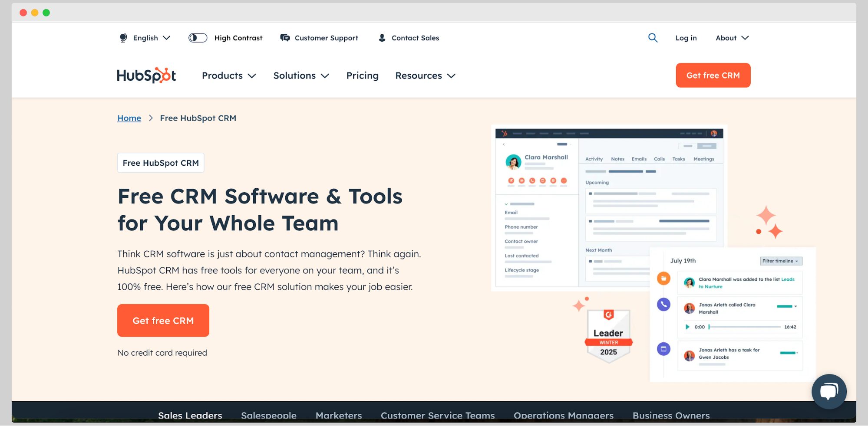Screen dimensions: 868x426
Task: Click Clara Marshall's profile avatar
Action: click(513, 162)
